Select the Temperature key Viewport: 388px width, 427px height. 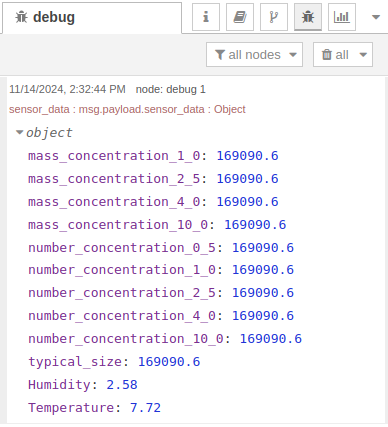pyautogui.click(x=71, y=408)
